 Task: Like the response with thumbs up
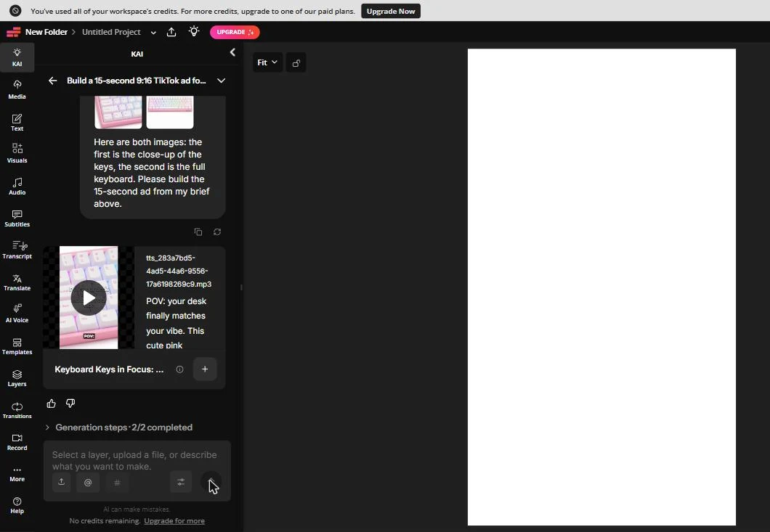(51, 404)
